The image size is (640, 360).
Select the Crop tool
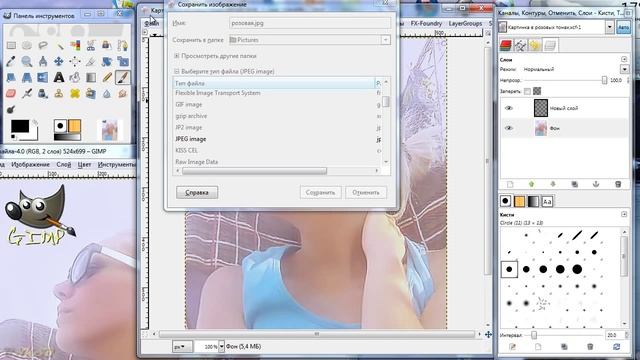[x=91, y=61]
